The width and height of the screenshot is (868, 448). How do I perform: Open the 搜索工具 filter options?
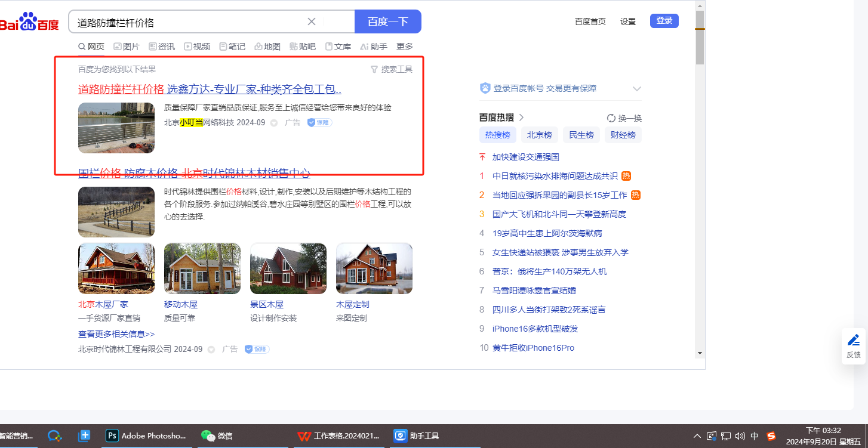pos(392,69)
